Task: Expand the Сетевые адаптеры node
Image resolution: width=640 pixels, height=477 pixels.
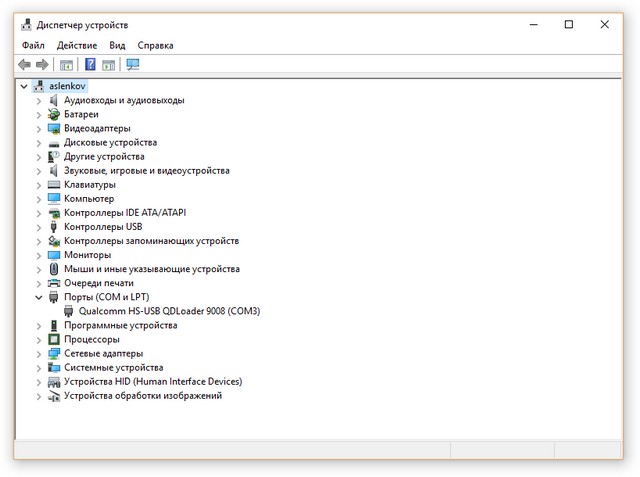Action: coord(39,354)
